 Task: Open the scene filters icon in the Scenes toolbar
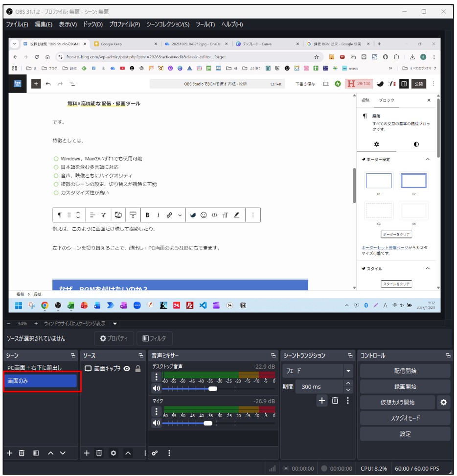pos(36,453)
